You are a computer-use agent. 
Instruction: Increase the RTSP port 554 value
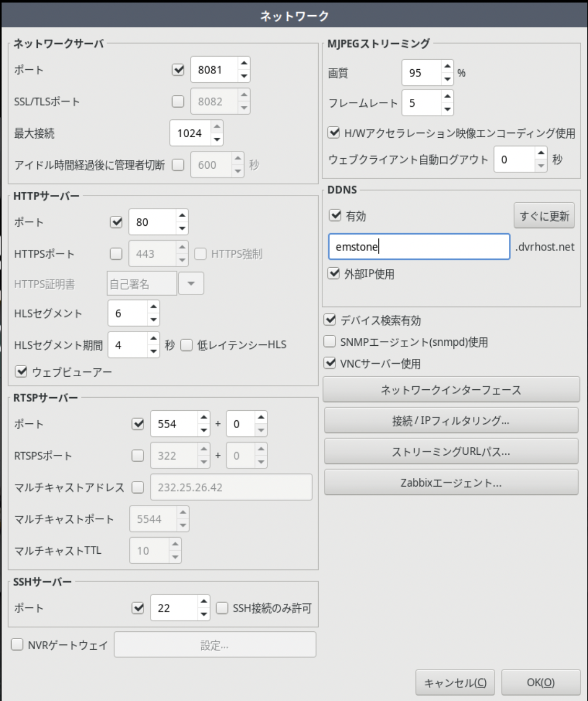[204, 418]
